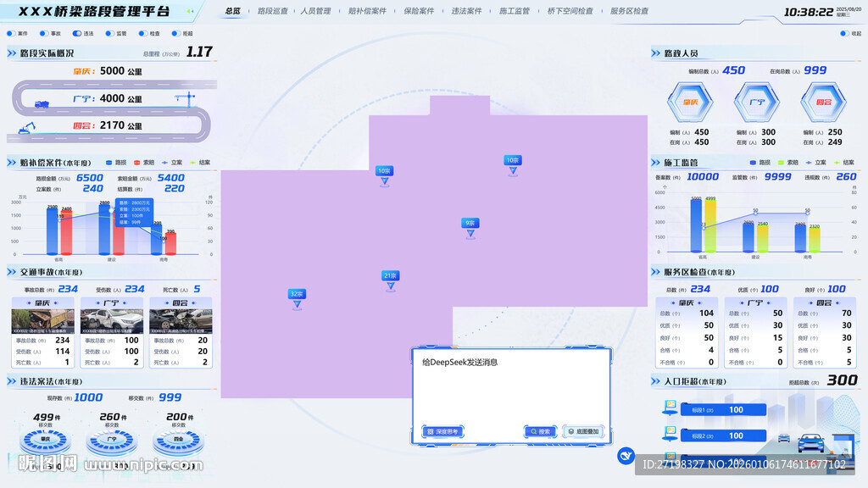868x488 pixels.
Task: Click the 深度思考 button
Action: [x=442, y=431]
